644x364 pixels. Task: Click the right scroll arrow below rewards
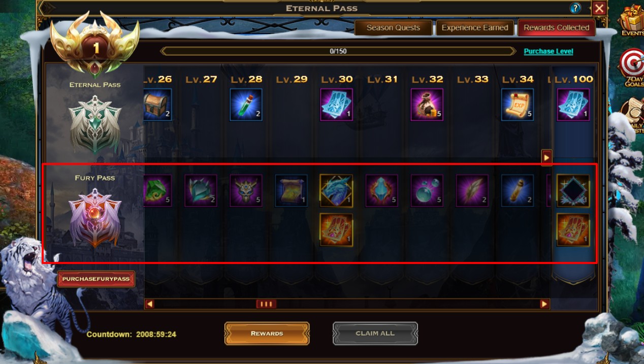coord(544,304)
